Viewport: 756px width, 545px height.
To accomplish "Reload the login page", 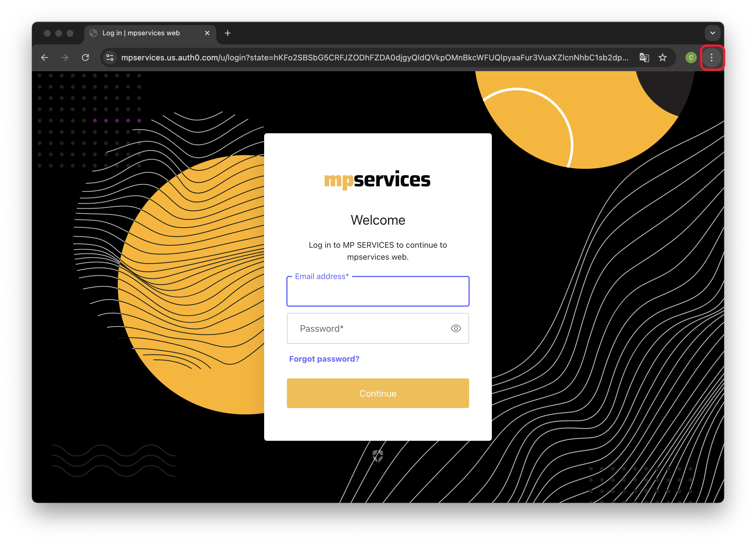I will [85, 58].
